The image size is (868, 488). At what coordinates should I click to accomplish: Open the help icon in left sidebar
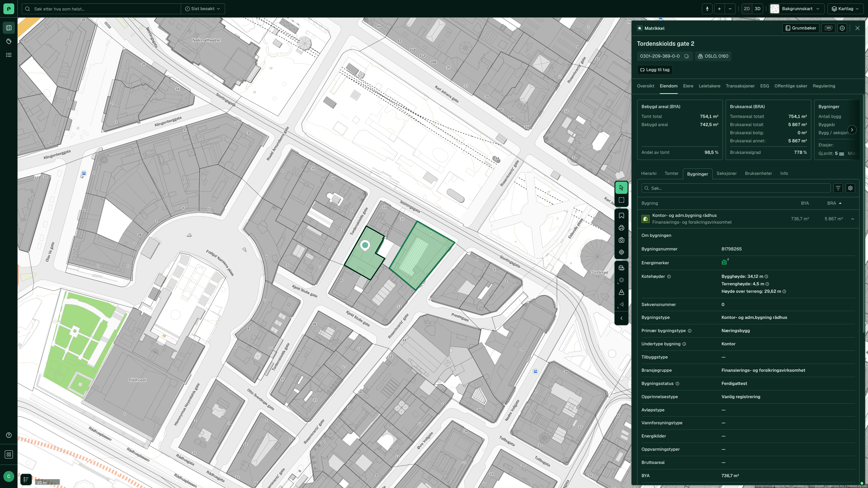(9, 435)
